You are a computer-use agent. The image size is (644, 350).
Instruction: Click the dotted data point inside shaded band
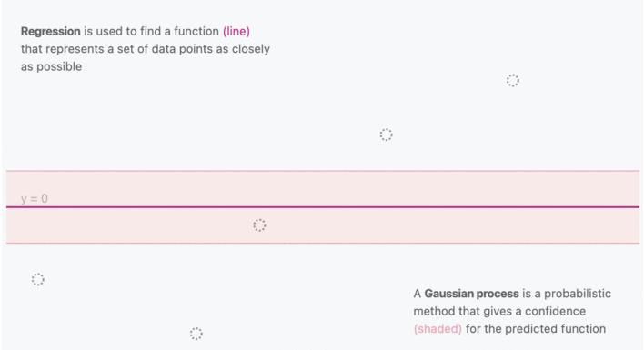click(259, 225)
